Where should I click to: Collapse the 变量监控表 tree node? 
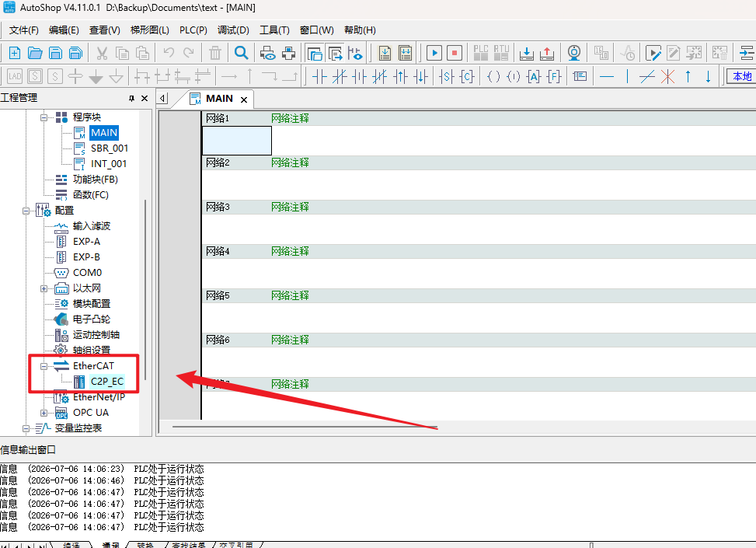(26, 428)
